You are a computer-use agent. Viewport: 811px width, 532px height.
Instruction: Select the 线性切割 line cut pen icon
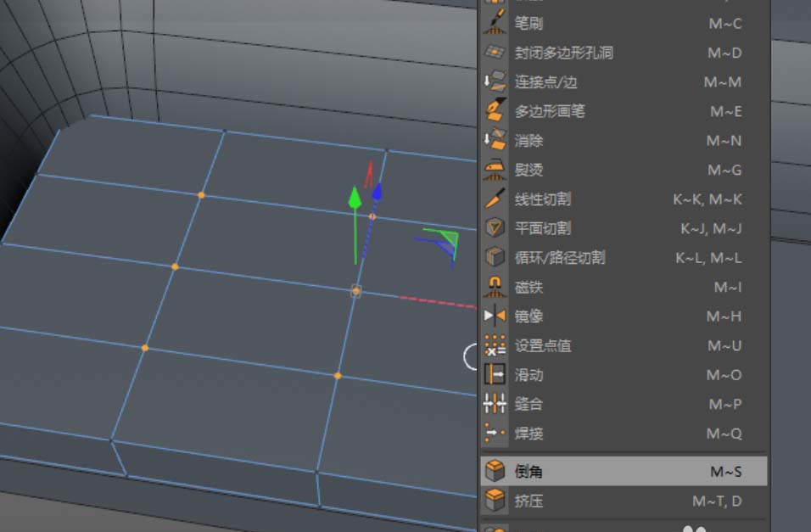pos(495,199)
